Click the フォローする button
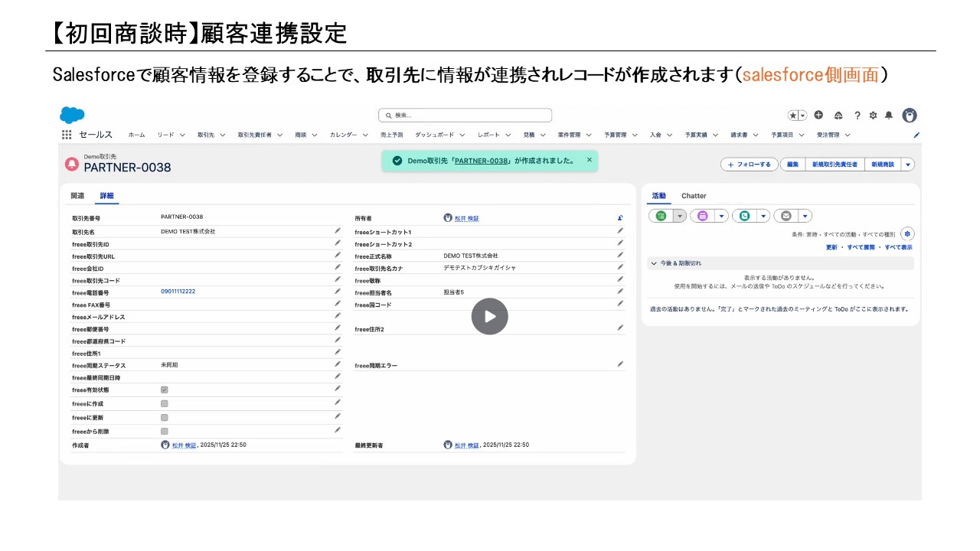Screen dimensions: 980x551 click(x=748, y=164)
